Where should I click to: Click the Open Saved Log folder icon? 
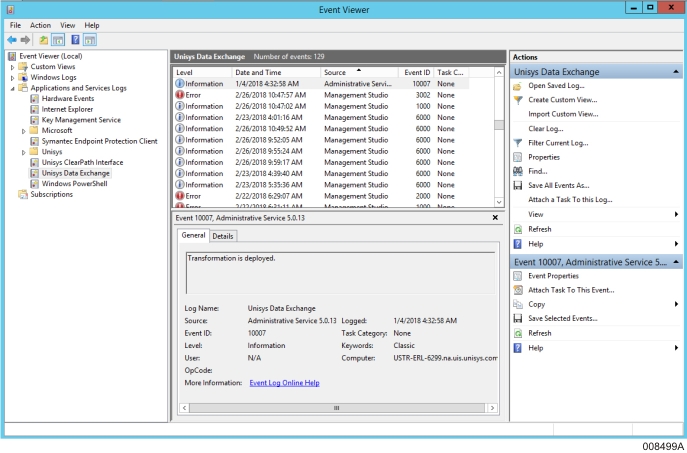(x=517, y=86)
